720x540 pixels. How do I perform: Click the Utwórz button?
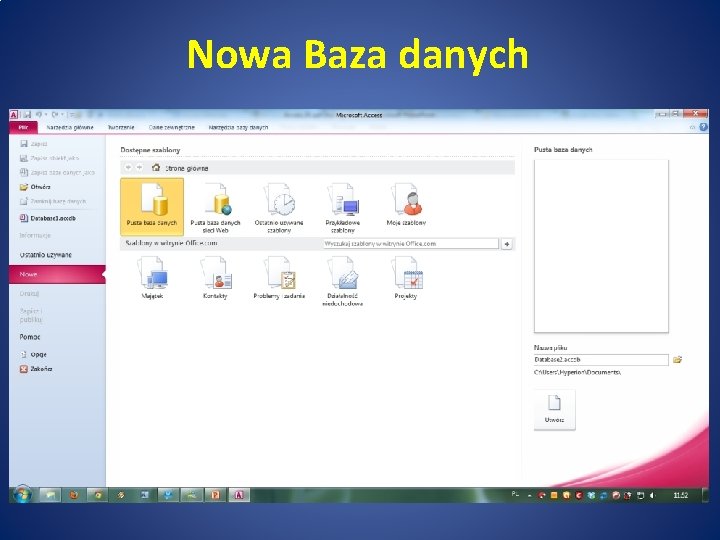[554, 410]
